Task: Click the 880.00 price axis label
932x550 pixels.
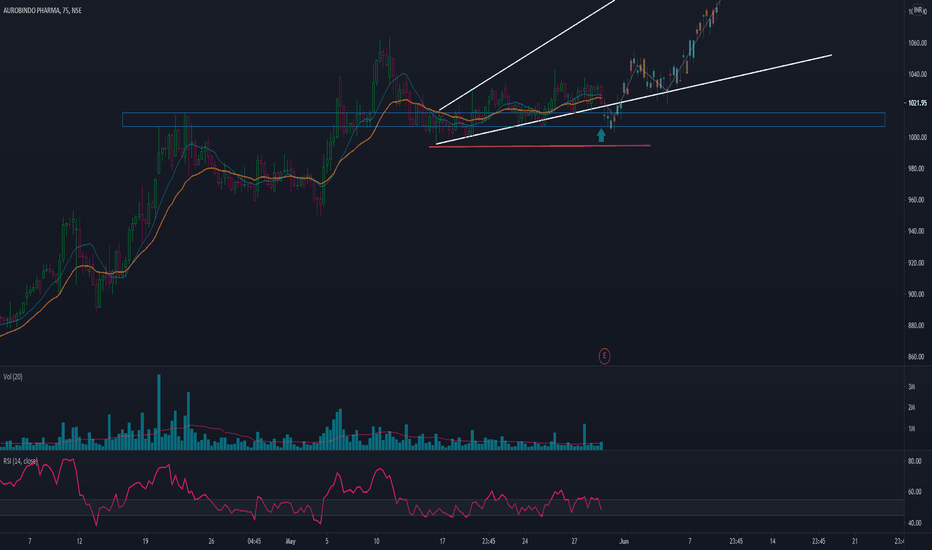Action: pyautogui.click(x=917, y=326)
